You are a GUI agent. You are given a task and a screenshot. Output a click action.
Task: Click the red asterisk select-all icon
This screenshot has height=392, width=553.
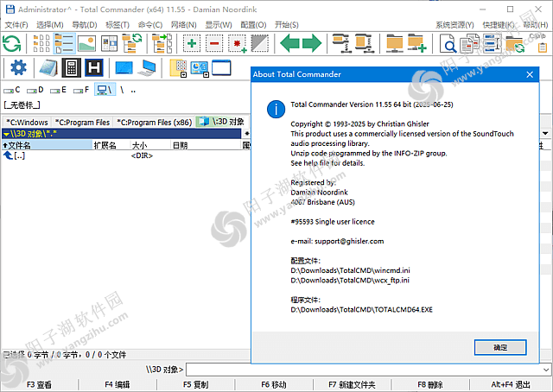237,44
